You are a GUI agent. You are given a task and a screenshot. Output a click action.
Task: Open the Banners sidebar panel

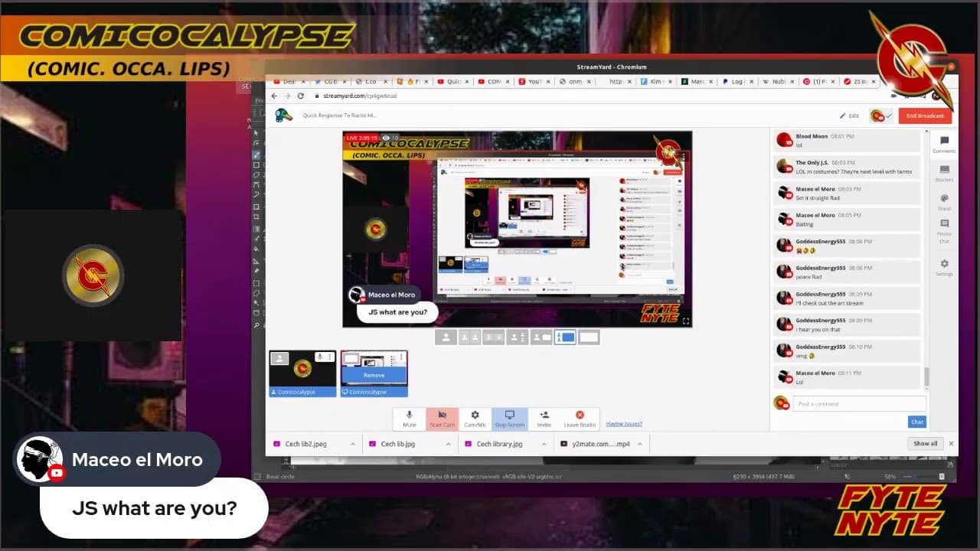coord(944,173)
